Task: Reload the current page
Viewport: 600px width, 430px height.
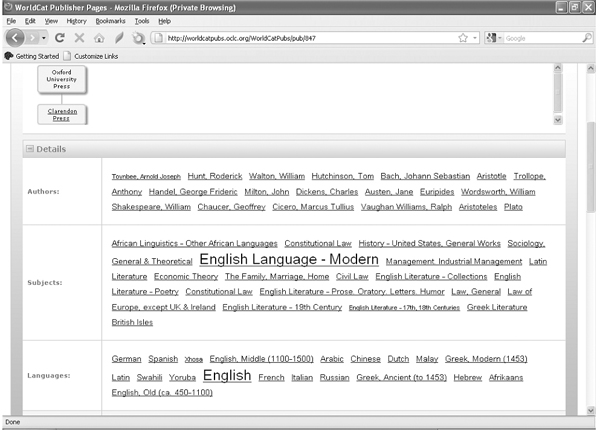Action: point(60,38)
